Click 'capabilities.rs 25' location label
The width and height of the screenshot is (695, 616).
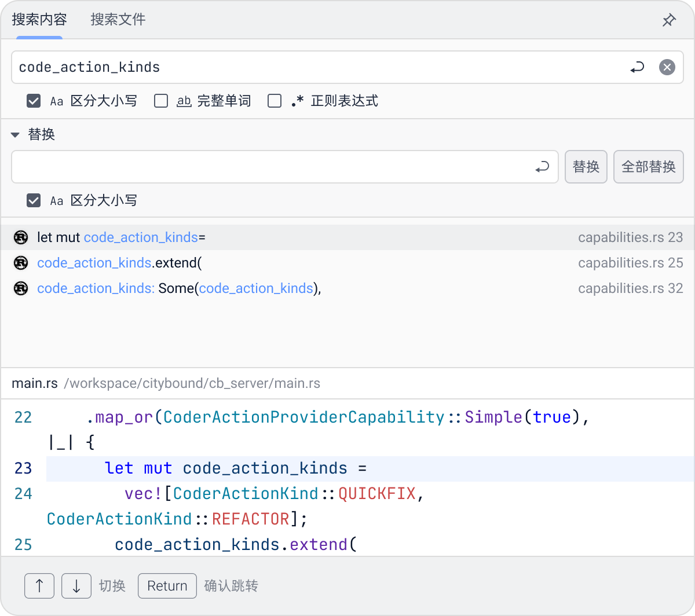click(631, 263)
